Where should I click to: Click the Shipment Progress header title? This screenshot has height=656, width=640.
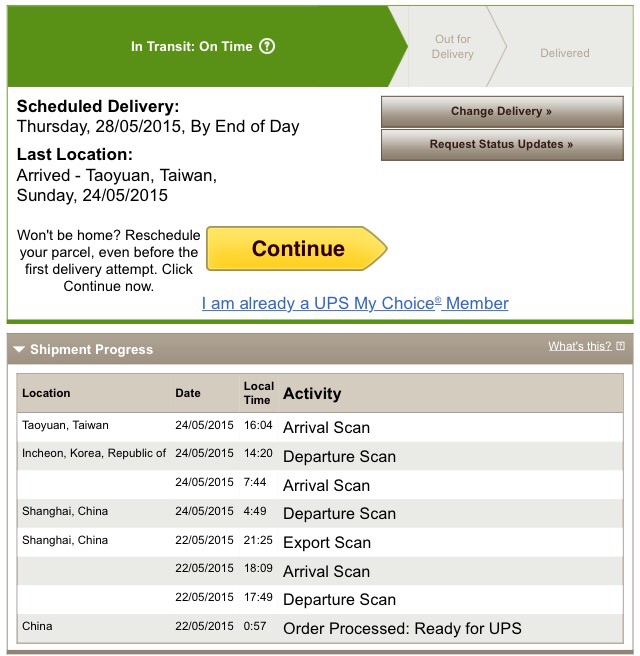coord(92,349)
